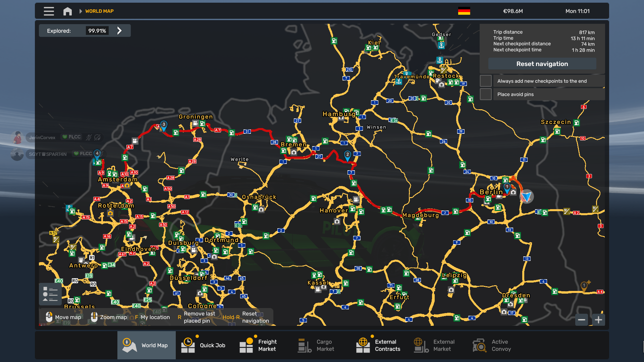The height and width of the screenshot is (362, 644).
Task: Open the Cargo Market tab
Action: (321, 345)
